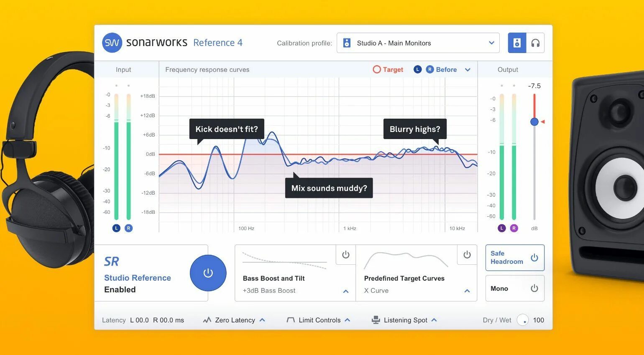This screenshot has height=355, width=644.
Task: Click the 'L 00.0' latency value
Action: pos(139,320)
